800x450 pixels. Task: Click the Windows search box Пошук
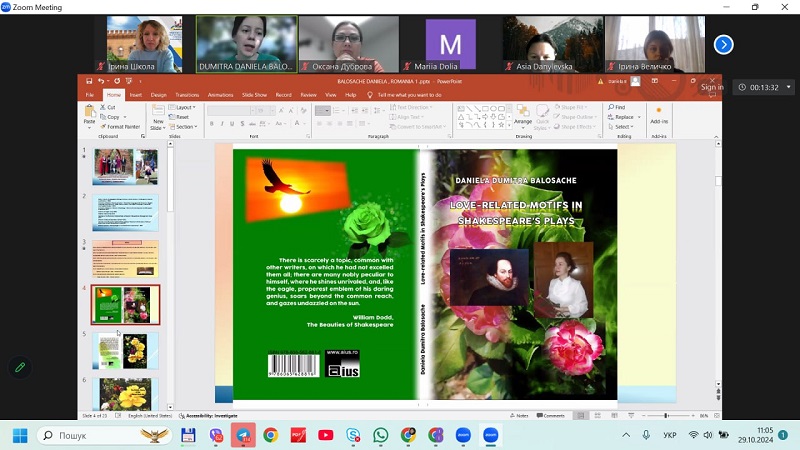click(105, 435)
